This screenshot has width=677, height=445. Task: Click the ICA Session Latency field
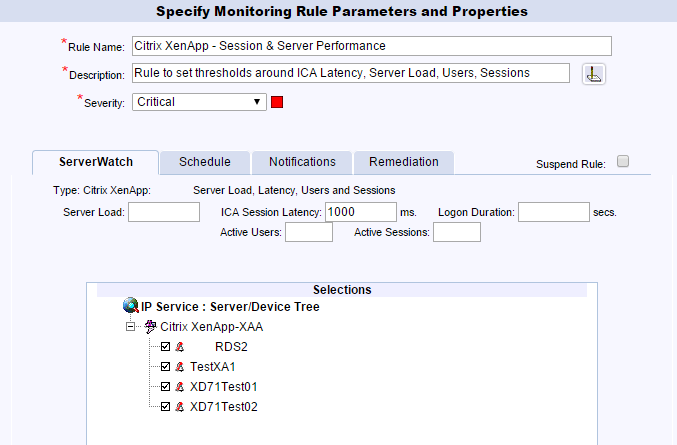click(x=361, y=212)
